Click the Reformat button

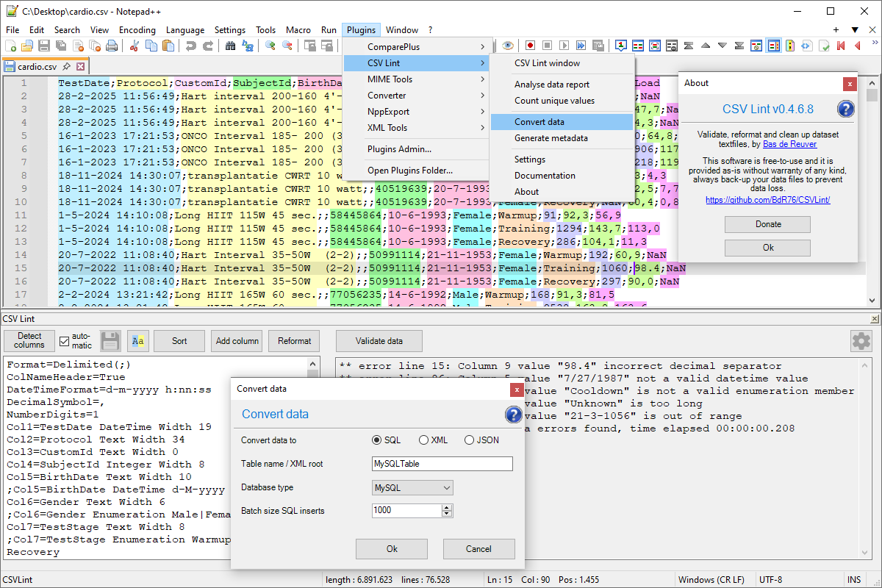pos(295,341)
